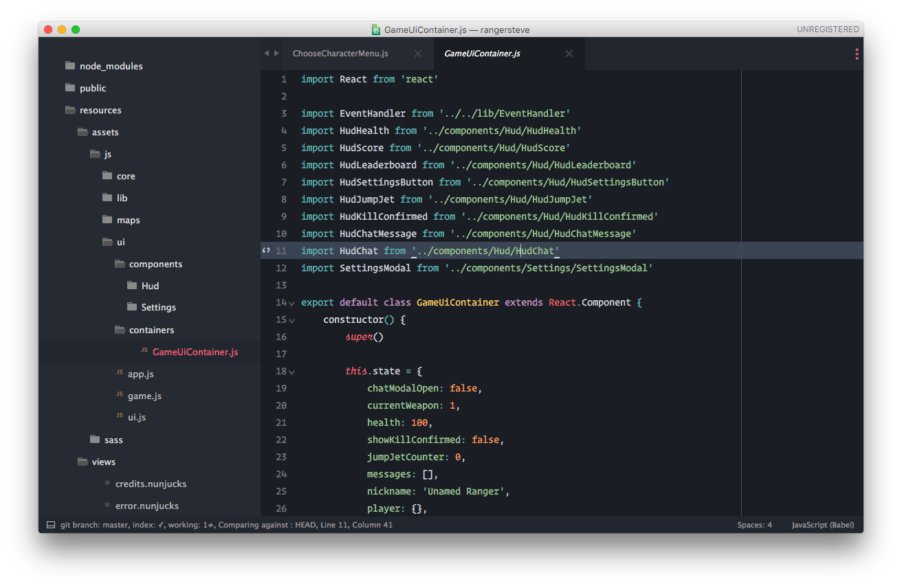902x588 pixels.
Task: Change syntax via JavaScript (Babel) label
Action: click(822, 525)
